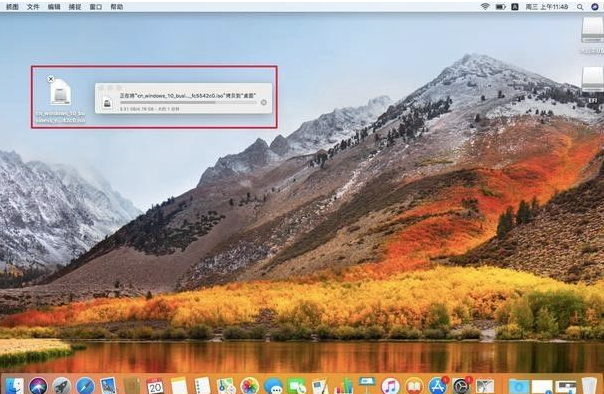Open the Trash in the Dock
Viewport: 604px width, 394px height.
(589, 386)
